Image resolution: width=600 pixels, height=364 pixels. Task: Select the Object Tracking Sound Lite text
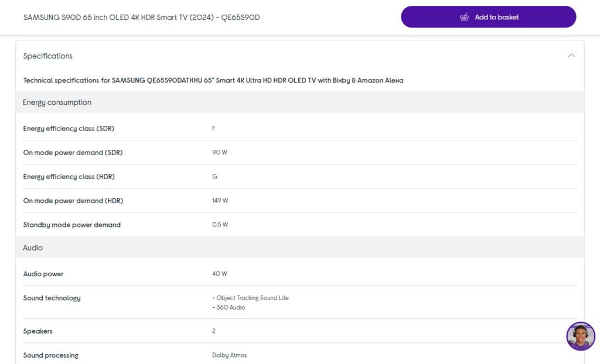tap(251, 297)
